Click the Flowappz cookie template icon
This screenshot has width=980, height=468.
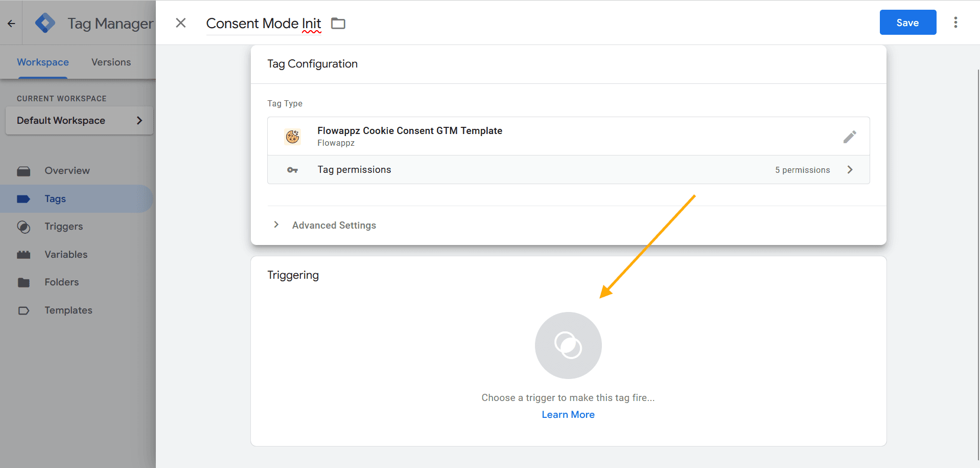click(x=293, y=137)
